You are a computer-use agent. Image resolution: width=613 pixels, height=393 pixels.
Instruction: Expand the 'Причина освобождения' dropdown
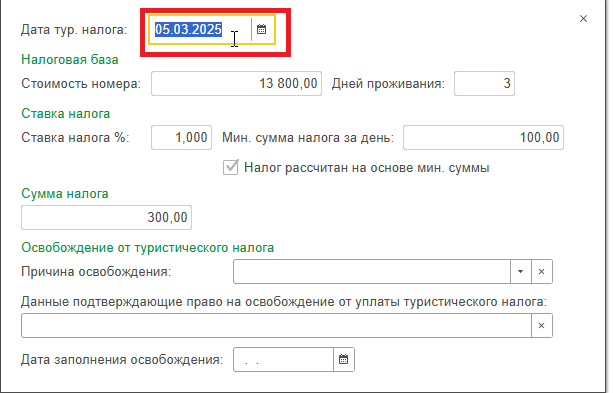point(521,271)
